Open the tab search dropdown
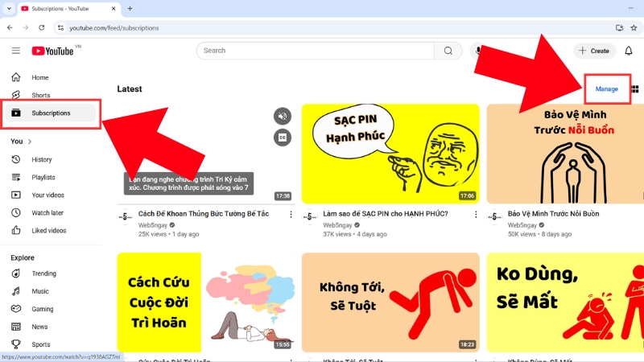Image resolution: width=644 pixels, height=362 pixels. (x=9, y=8)
